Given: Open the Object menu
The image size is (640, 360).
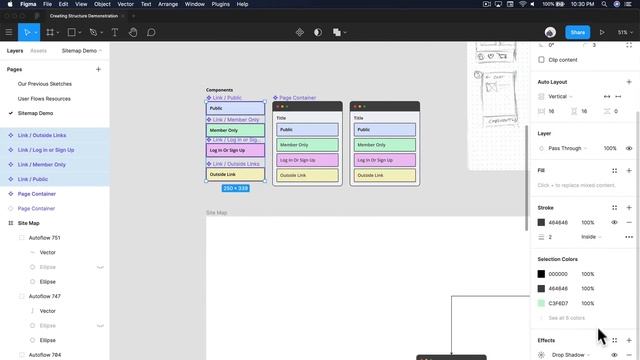Looking at the screenshot, I should (102, 4).
